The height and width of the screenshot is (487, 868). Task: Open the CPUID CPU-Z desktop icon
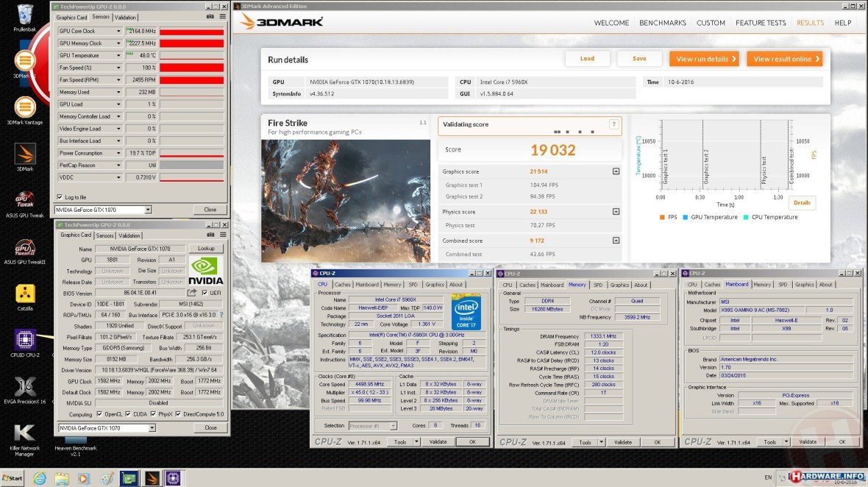tap(25, 342)
